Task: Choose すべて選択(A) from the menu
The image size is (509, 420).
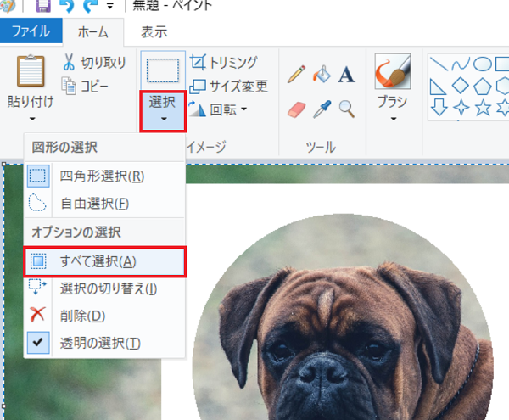Action: tap(104, 261)
